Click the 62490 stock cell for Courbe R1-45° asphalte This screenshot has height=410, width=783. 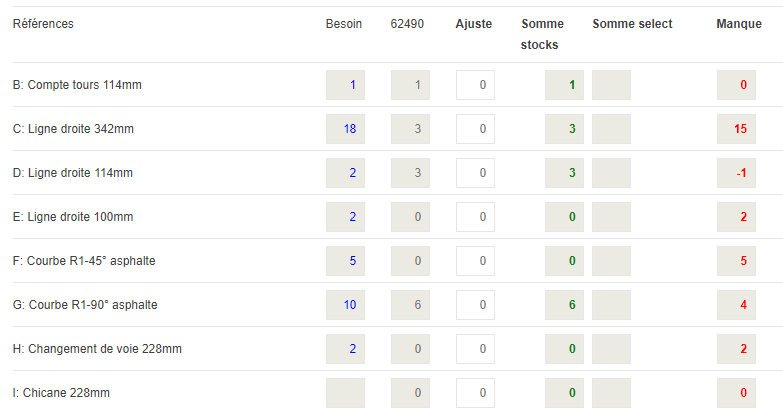pos(410,261)
